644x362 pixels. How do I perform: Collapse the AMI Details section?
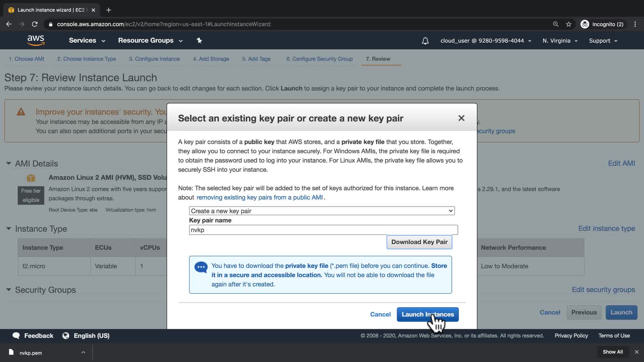pyautogui.click(x=8, y=164)
